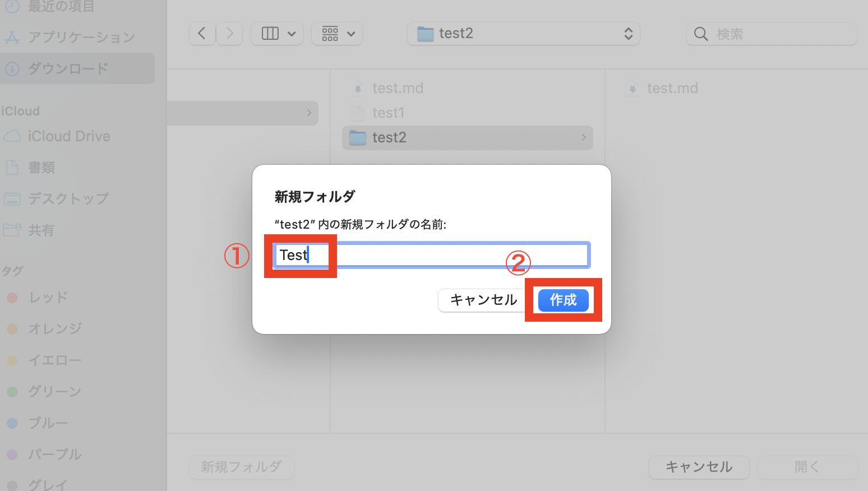868x491 pixels.
Task: Open the view options dropdown
Action: pyautogui.click(x=276, y=33)
